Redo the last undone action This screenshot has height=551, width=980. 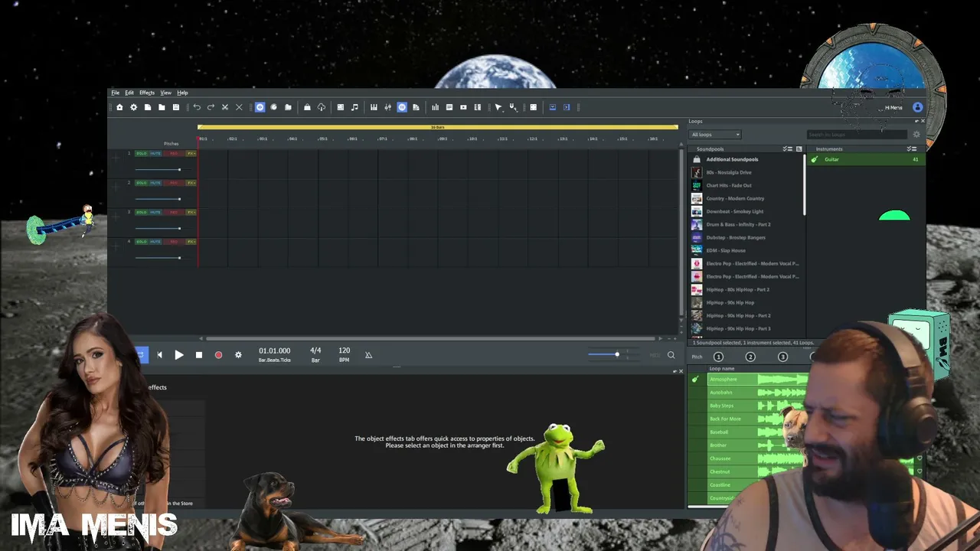[x=211, y=107]
